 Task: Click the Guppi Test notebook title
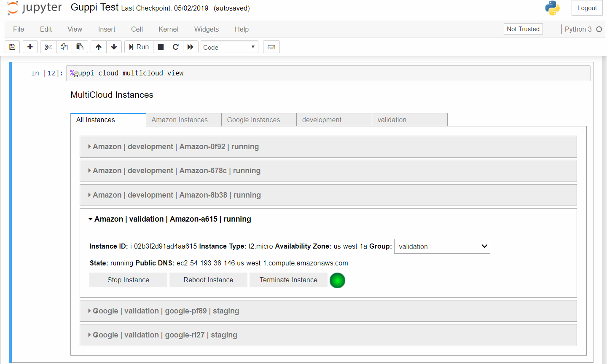coord(94,8)
